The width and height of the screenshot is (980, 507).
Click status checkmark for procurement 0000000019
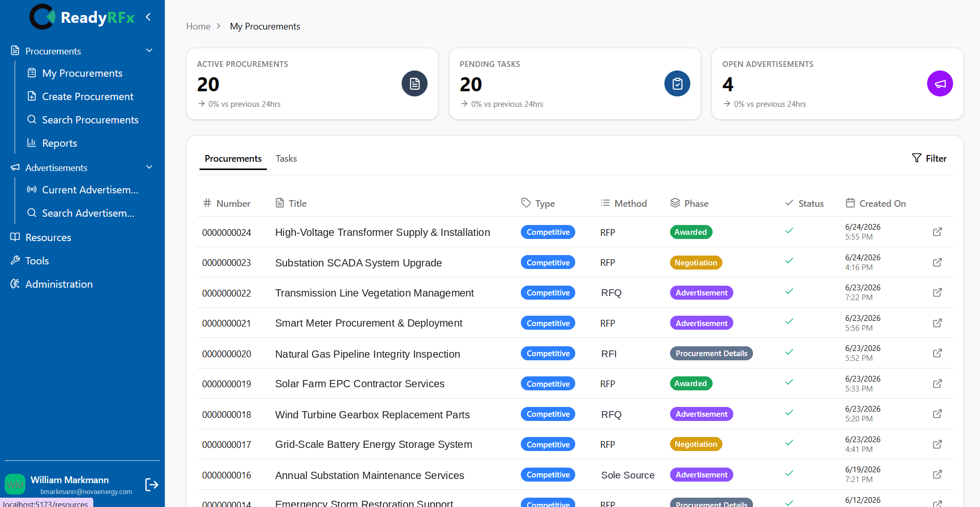pyautogui.click(x=789, y=382)
